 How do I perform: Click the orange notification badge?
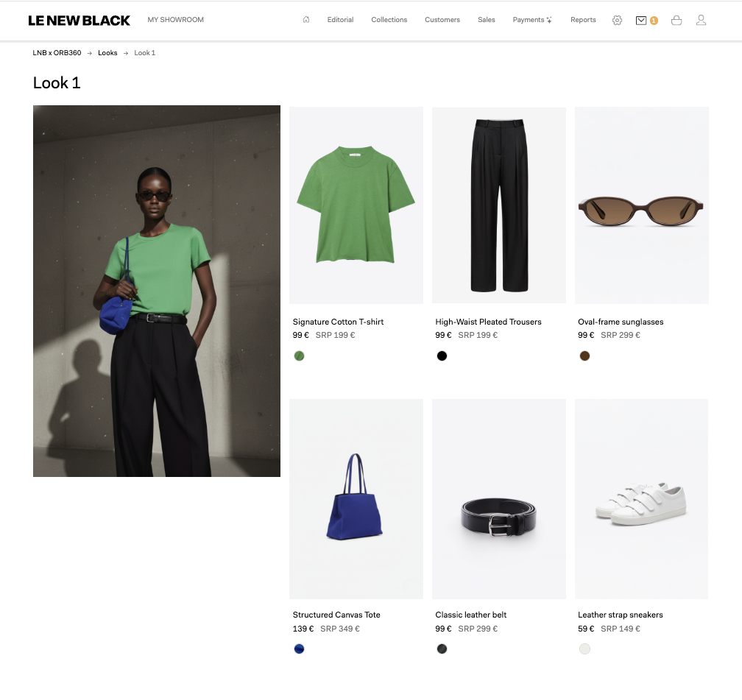pyautogui.click(x=654, y=21)
